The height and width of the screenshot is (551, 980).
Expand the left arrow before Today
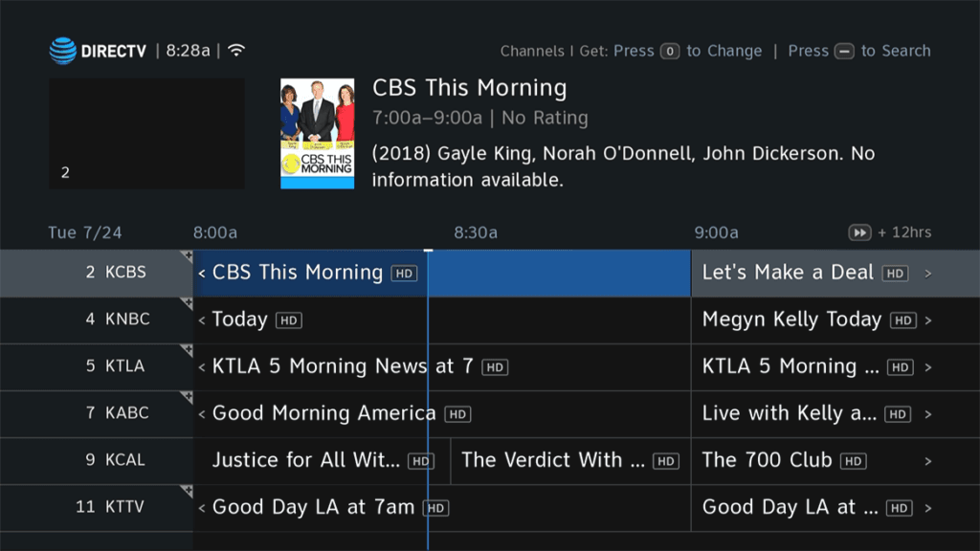point(201,320)
